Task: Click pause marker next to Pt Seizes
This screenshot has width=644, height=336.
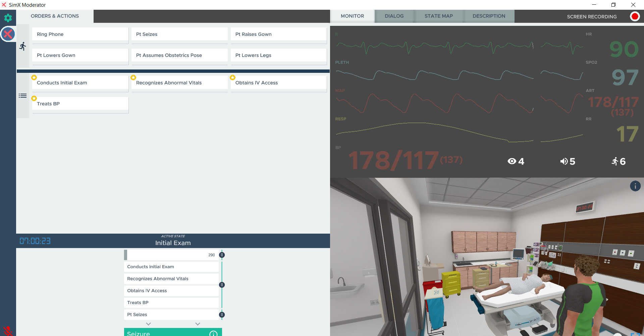Action: (222, 315)
